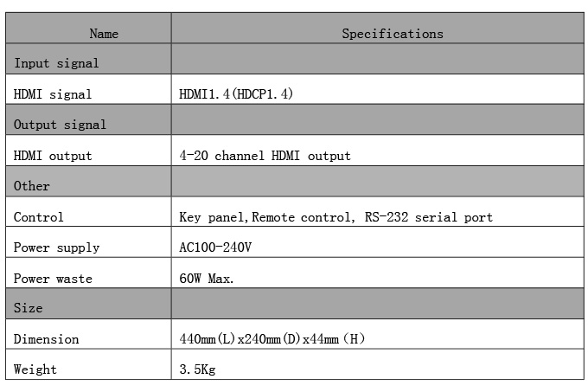The image size is (588, 392).
Task: Click the Specifications column header
Action: [x=392, y=34]
